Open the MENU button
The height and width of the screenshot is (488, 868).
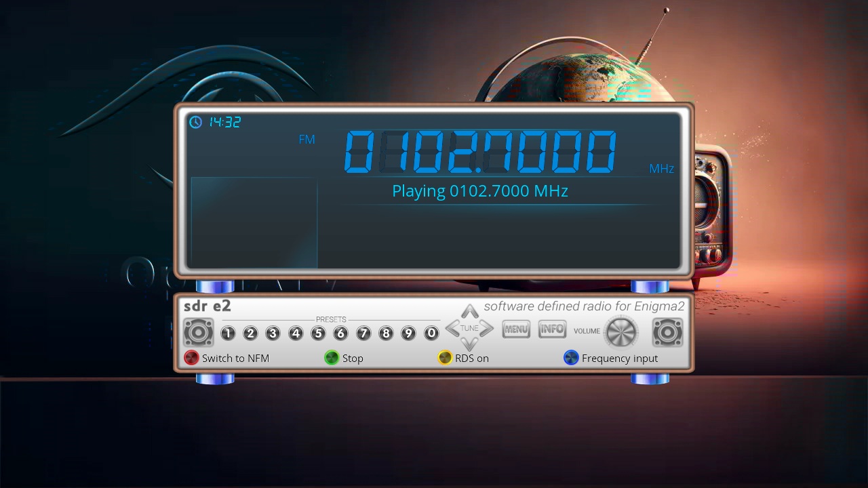pyautogui.click(x=516, y=329)
